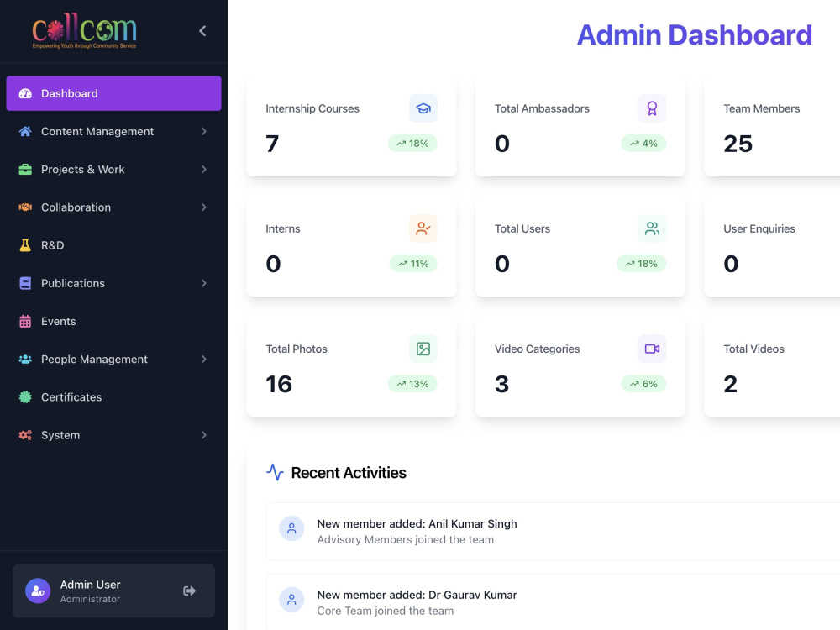Click the Publications book icon
The height and width of the screenshot is (630, 840).
click(x=25, y=283)
